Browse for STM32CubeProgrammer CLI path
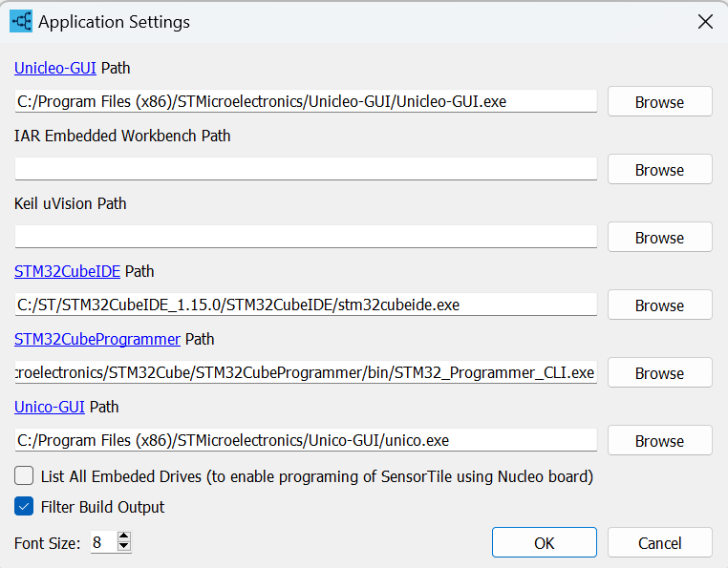 (659, 373)
